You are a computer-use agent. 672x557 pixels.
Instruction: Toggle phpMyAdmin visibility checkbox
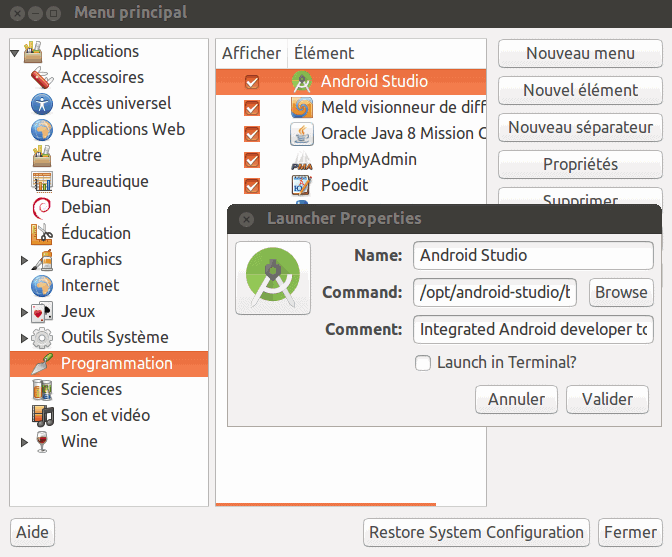(252, 160)
